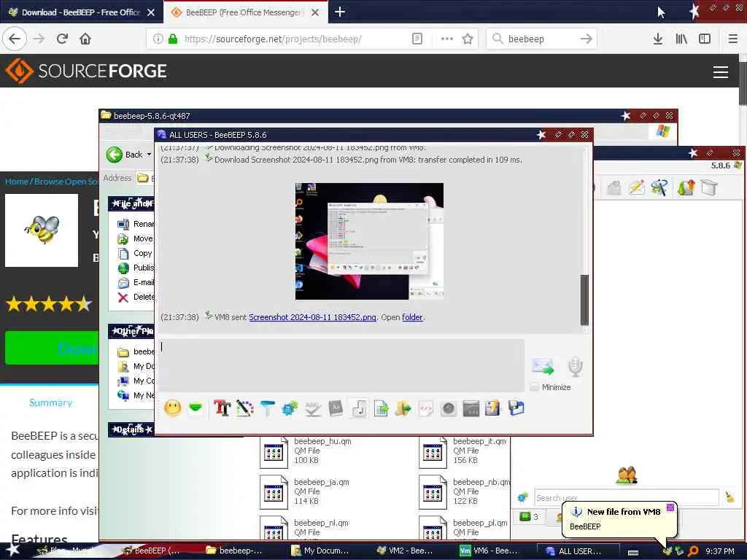The width and height of the screenshot is (747, 560).
Task: Click the microphone voice message icon
Action: pos(575,367)
